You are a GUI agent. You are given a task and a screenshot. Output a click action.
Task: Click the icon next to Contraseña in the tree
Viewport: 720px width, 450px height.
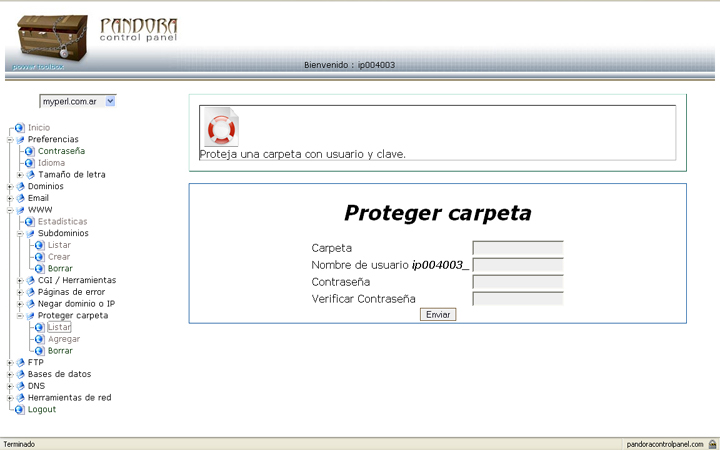30,151
